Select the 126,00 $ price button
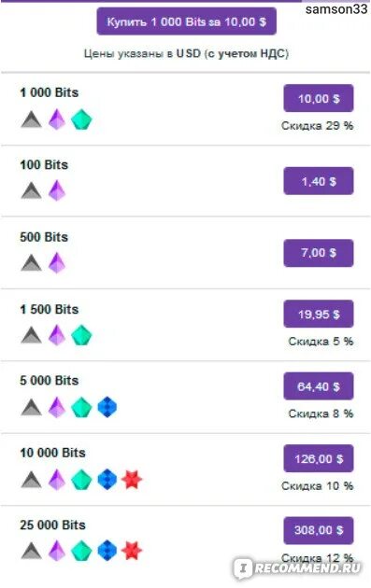This screenshot has height=588, width=371. click(319, 458)
